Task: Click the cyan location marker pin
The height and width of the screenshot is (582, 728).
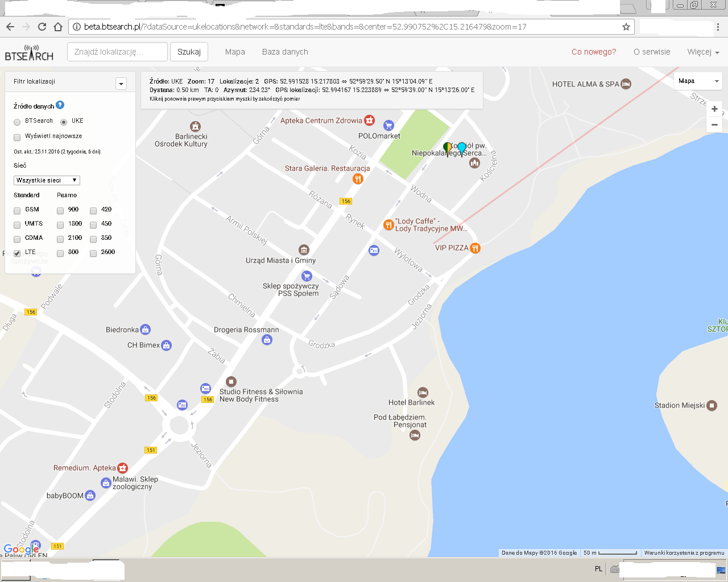Action: click(x=462, y=149)
